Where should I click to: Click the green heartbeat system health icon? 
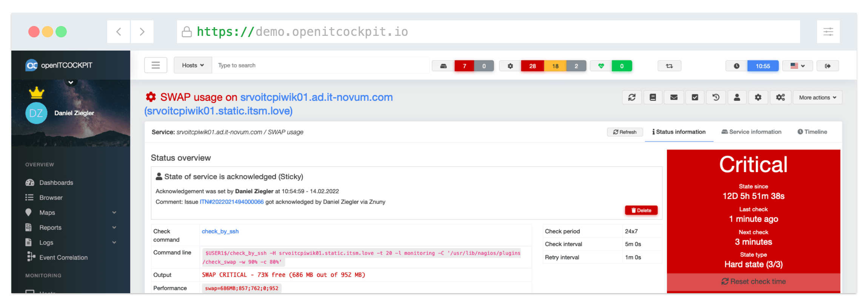click(x=601, y=66)
